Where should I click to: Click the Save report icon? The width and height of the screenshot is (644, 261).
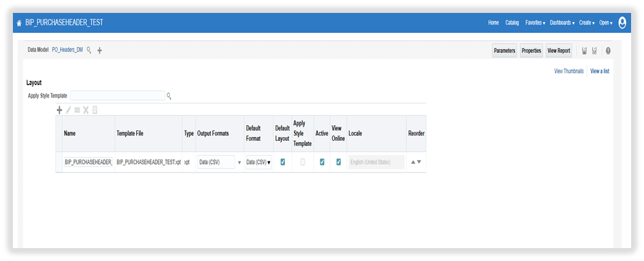(x=585, y=50)
